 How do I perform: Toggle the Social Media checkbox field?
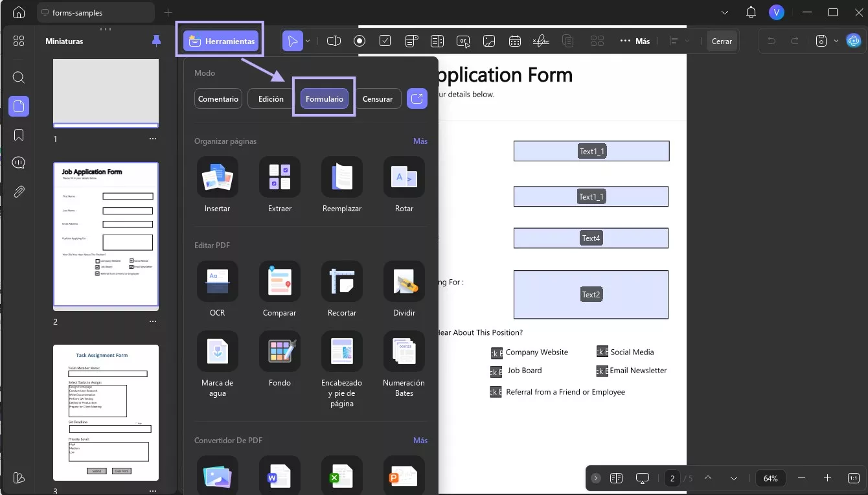[x=602, y=352]
